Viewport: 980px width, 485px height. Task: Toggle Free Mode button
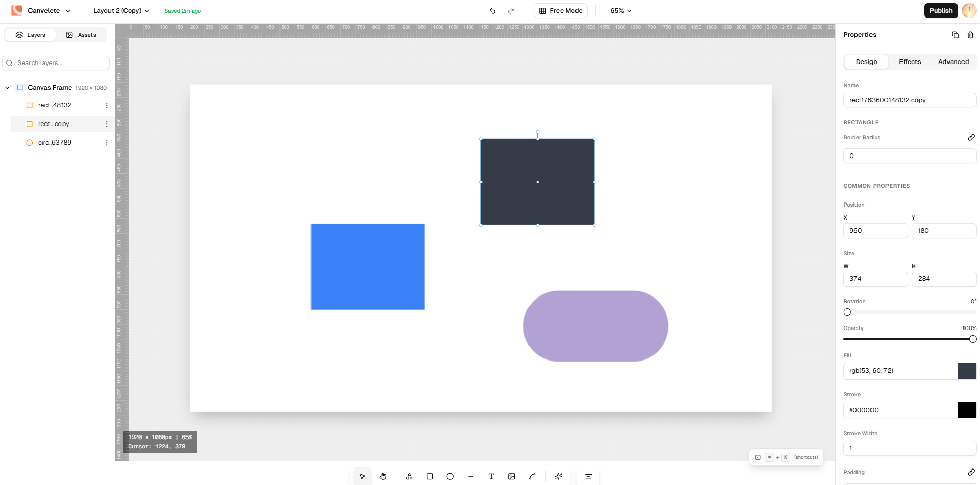(x=561, y=11)
